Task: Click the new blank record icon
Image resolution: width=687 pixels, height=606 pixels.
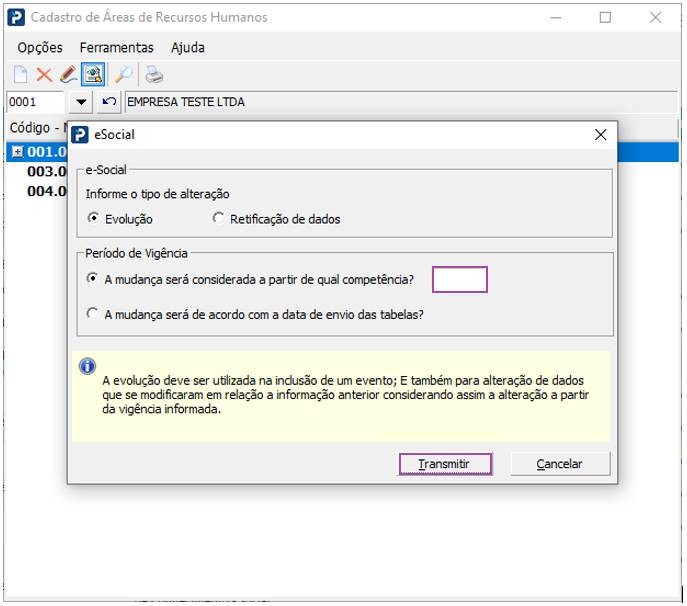Action: 20,75
